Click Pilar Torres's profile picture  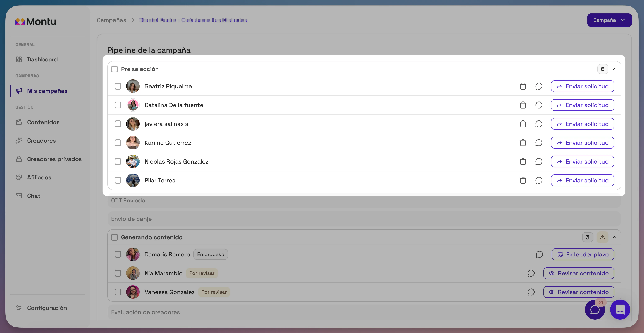coord(133,180)
